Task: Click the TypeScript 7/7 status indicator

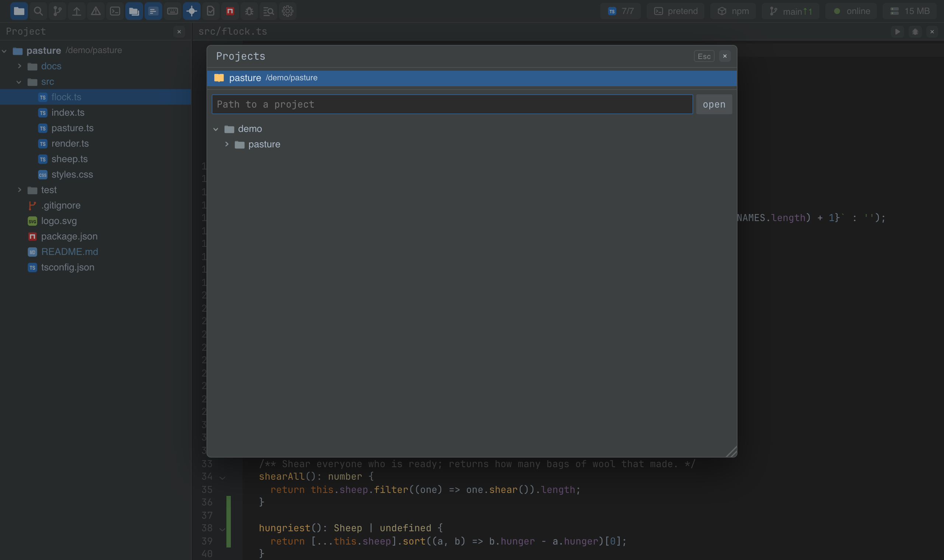Action: [620, 11]
